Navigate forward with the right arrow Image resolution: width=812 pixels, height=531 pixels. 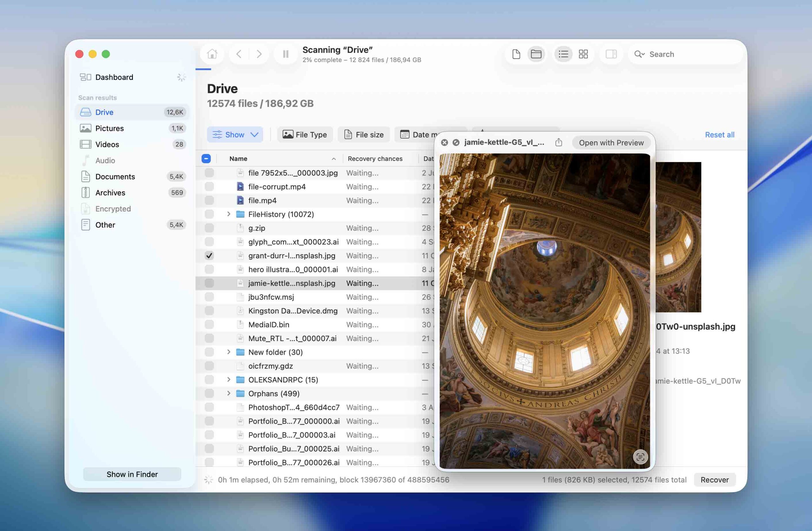pos(259,54)
